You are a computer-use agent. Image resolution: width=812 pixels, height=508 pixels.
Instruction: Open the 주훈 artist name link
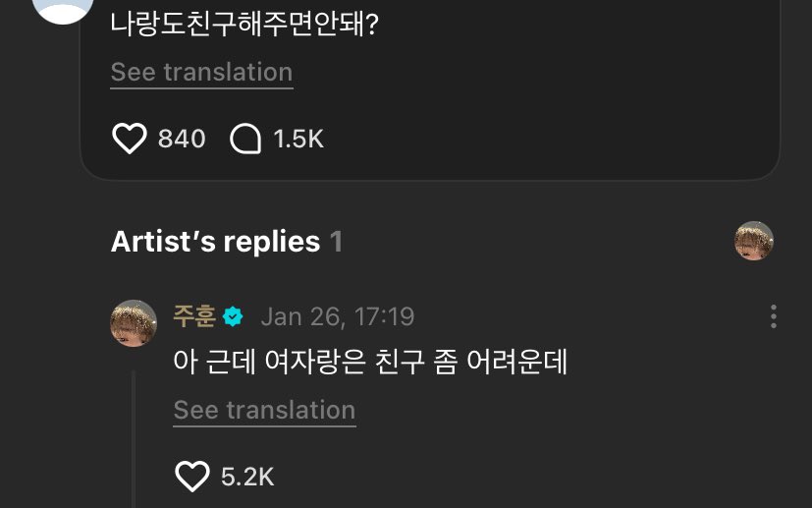pyautogui.click(x=194, y=316)
